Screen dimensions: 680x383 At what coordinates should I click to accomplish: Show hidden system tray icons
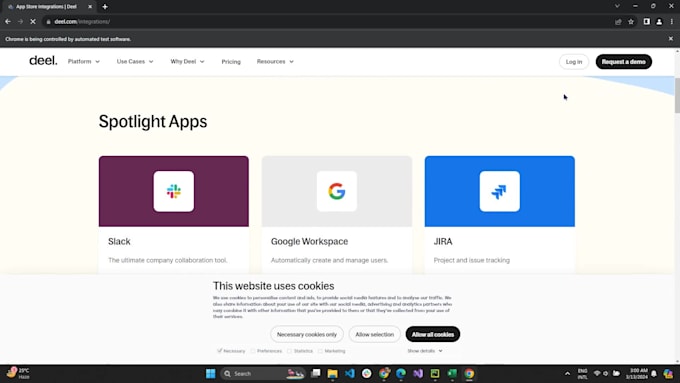point(567,373)
